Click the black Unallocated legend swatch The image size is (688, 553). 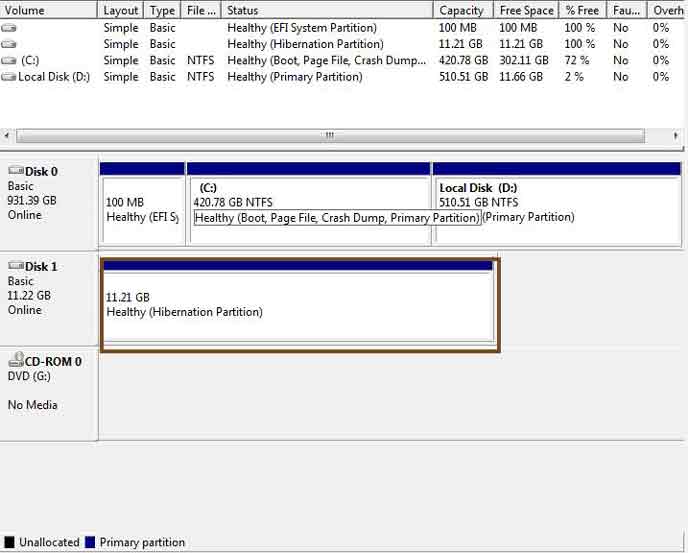[x=9, y=542]
